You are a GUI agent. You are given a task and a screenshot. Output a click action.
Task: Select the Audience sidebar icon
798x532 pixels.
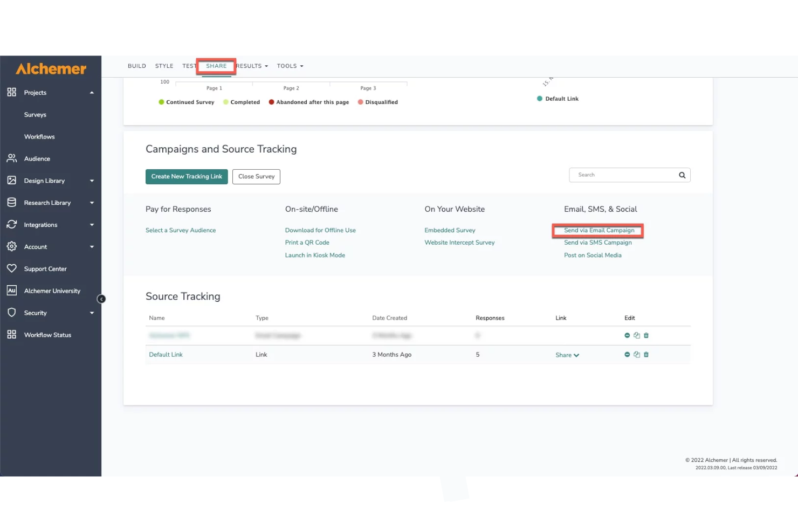pos(12,158)
